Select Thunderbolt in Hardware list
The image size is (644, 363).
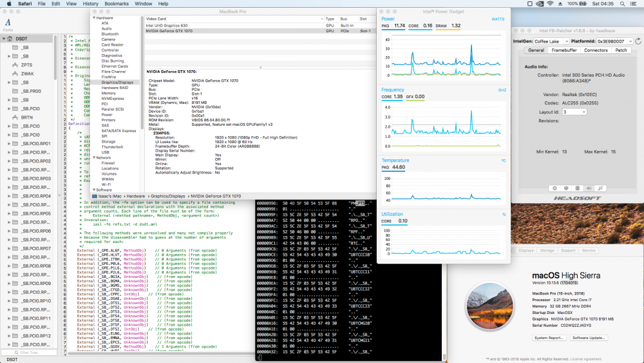coord(112,147)
